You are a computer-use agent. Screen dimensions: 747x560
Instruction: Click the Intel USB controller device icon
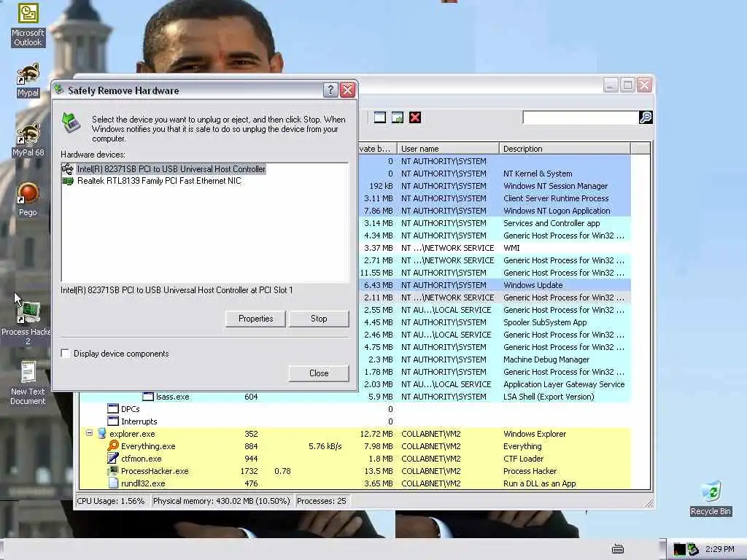[68, 169]
